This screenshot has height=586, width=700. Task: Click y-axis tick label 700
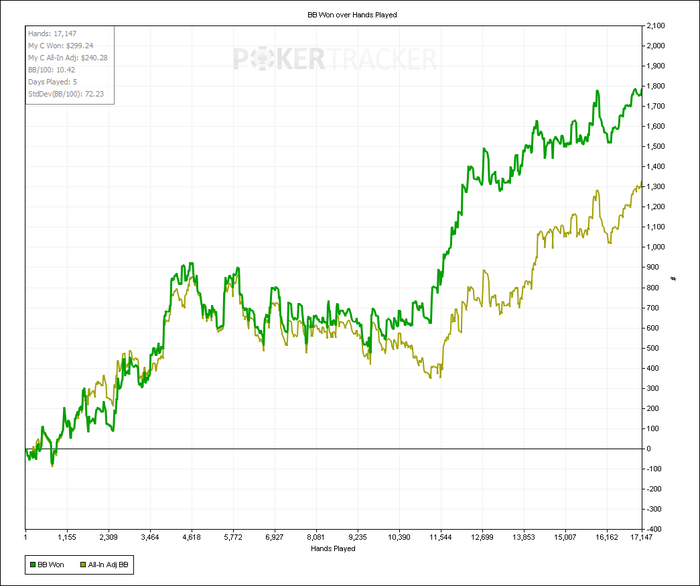pos(653,308)
